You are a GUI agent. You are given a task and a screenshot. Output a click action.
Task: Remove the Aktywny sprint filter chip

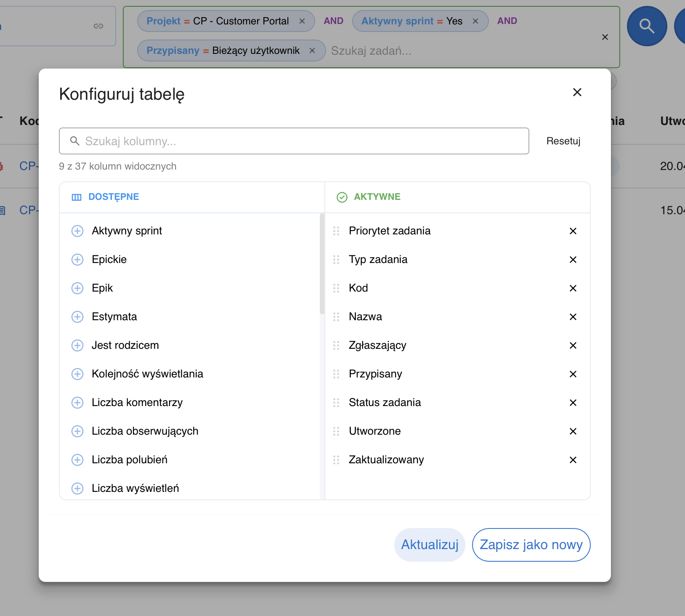click(x=475, y=21)
